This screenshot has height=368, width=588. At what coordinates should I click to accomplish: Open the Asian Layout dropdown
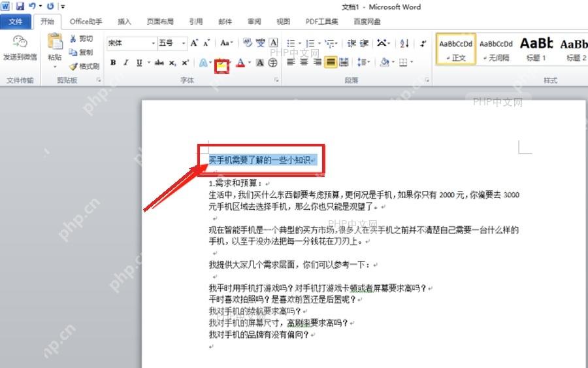pyautogui.click(x=384, y=43)
